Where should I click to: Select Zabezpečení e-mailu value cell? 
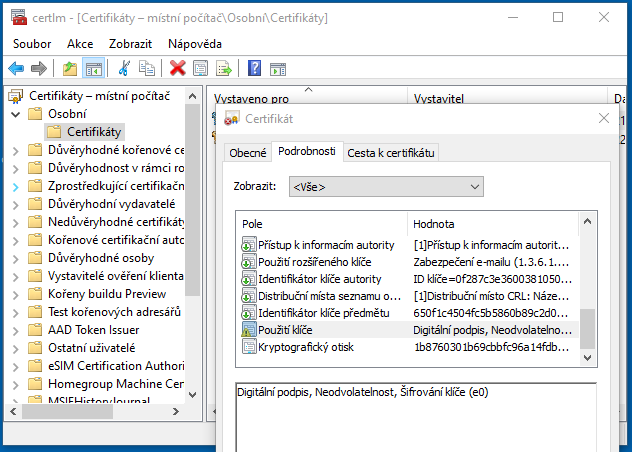(491, 262)
